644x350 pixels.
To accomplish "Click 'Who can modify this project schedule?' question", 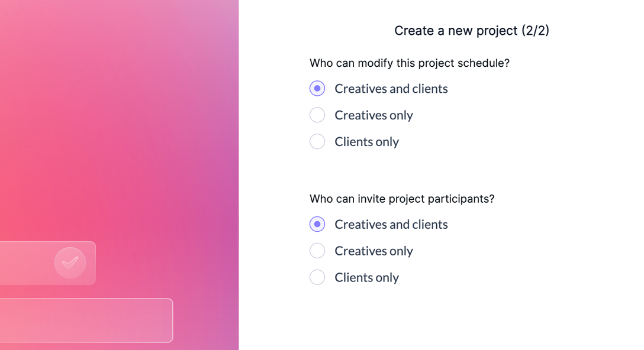I will 409,63.
